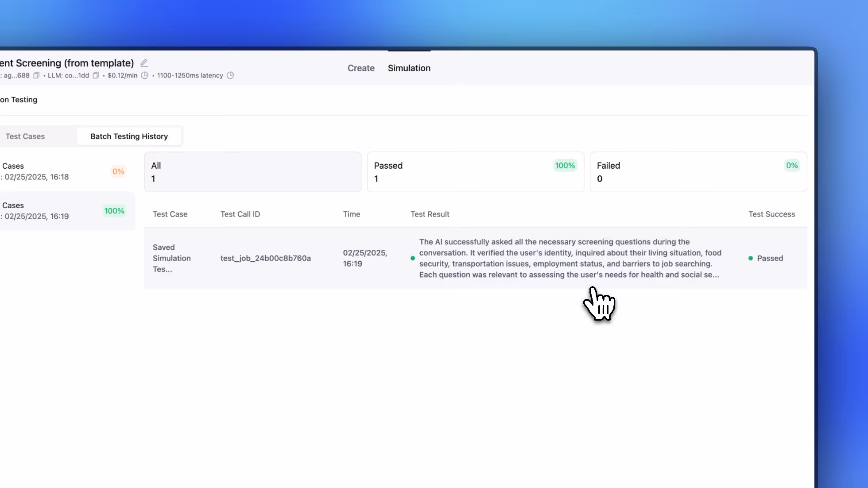Image resolution: width=868 pixels, height=488 pixels.
Task: Open the Simulation tab
Action: click(409, 68)
